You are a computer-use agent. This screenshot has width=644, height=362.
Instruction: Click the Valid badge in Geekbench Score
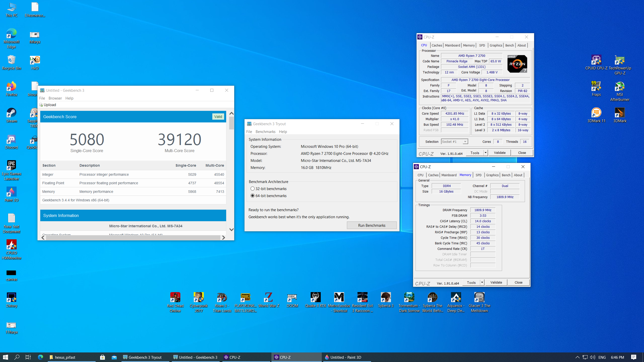pyautogui.click(x=218, y=117)
